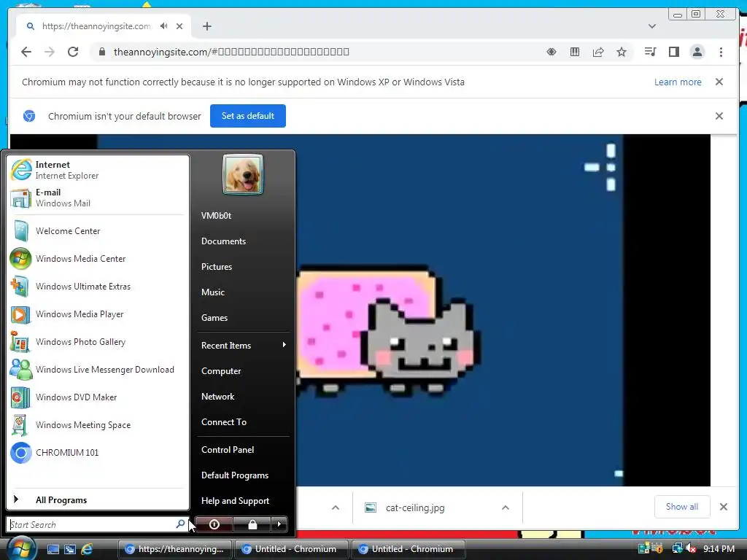Click the power button in Start menu
747x560 pixels.
[214, 524]
